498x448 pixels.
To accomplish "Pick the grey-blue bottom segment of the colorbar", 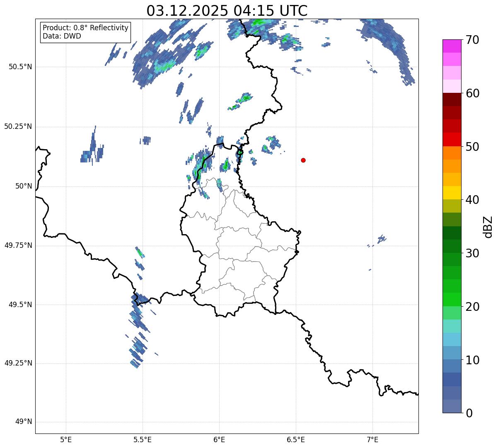I will click(x=452, y=406).
